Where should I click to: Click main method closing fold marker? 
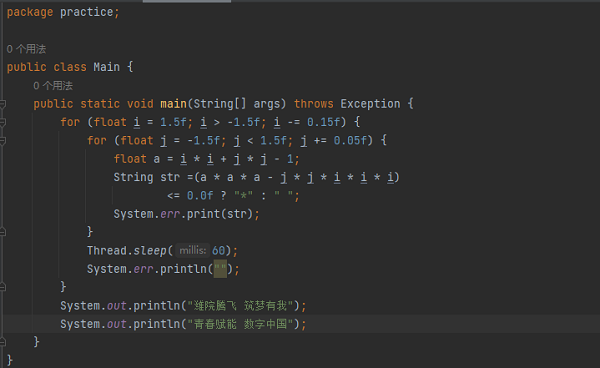click(2, 342)
